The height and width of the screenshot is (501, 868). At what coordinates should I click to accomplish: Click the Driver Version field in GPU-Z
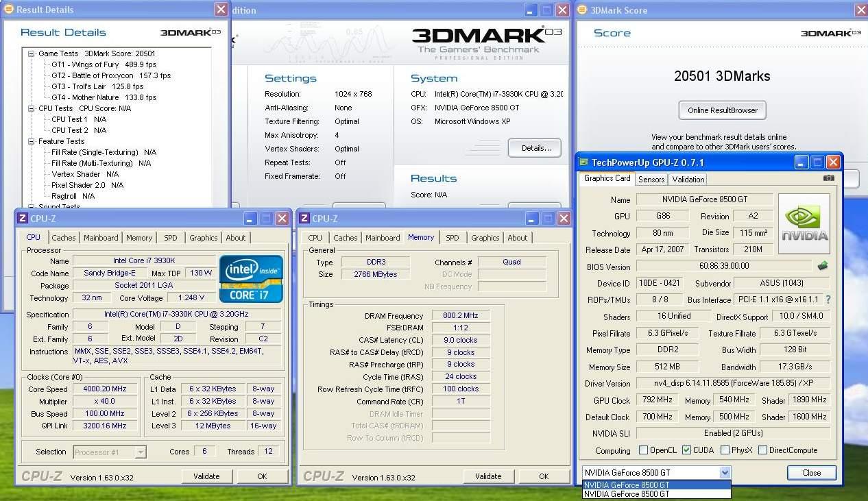[733, 383]
